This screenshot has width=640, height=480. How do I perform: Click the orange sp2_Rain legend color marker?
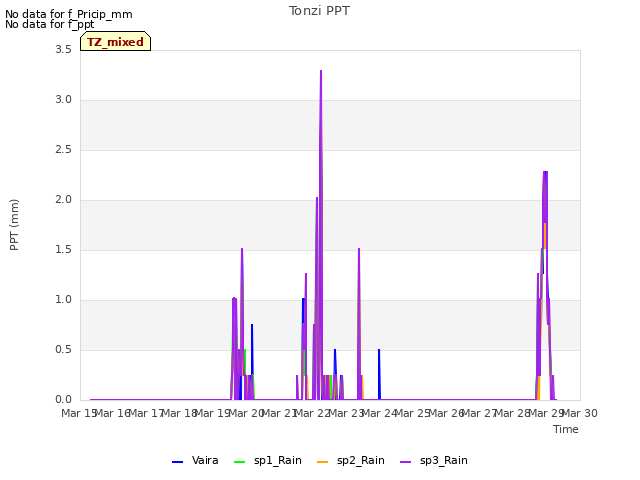click(x=322, y=462)
